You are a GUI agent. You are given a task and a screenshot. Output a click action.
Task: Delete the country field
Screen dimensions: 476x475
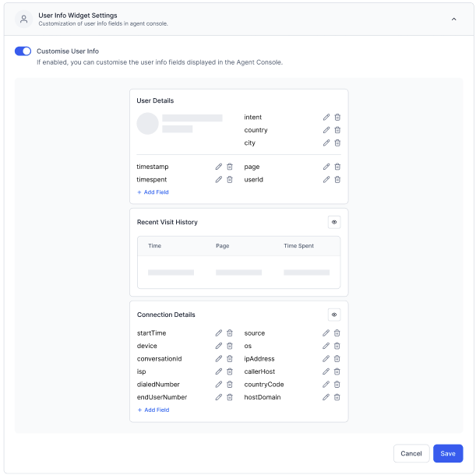(337, 130)
